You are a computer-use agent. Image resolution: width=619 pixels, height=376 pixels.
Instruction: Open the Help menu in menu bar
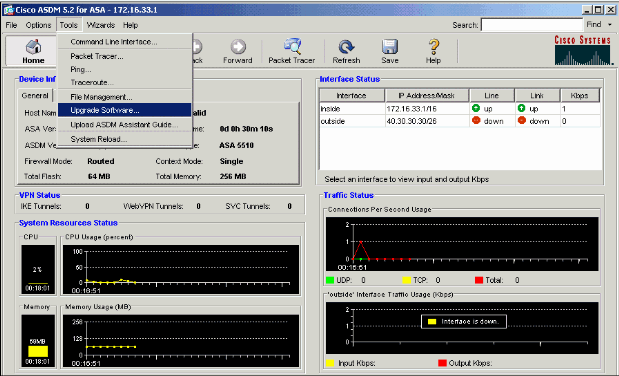[130, 25]
